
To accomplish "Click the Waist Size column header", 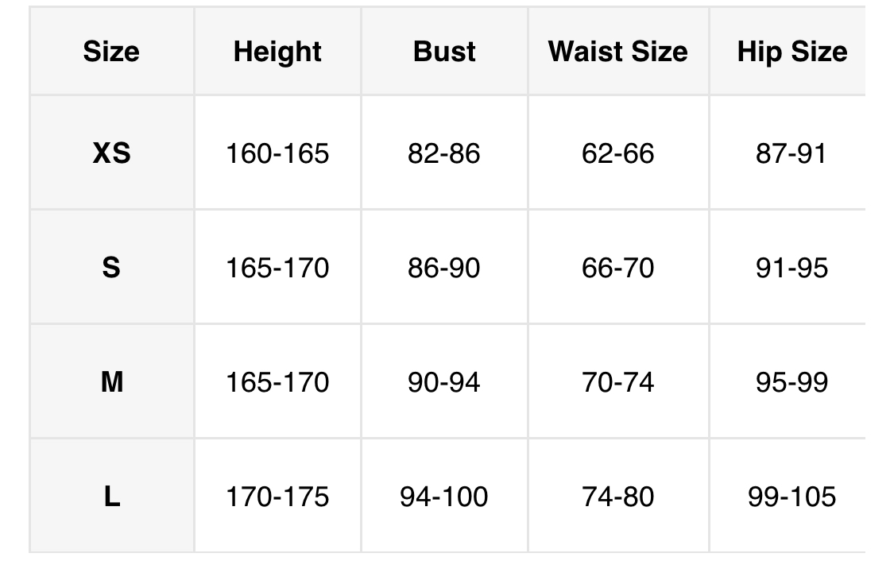I will (617, 52).
